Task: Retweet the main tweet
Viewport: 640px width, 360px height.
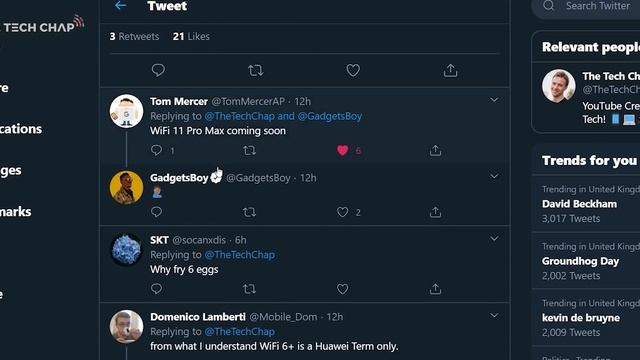Action: [x=256, y=70]
